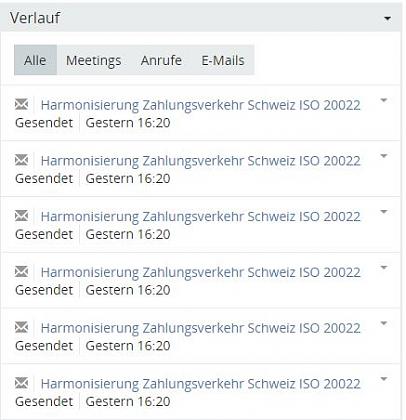The width and height of the screenshot is (406, 420).
Task: Select the Alle filter tab
Action: [x=35, y=60]
